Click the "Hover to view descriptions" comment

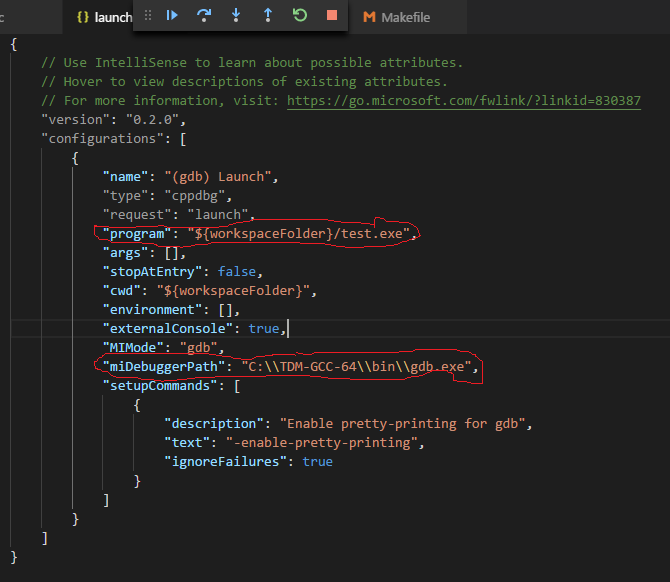tap(244, 82)
